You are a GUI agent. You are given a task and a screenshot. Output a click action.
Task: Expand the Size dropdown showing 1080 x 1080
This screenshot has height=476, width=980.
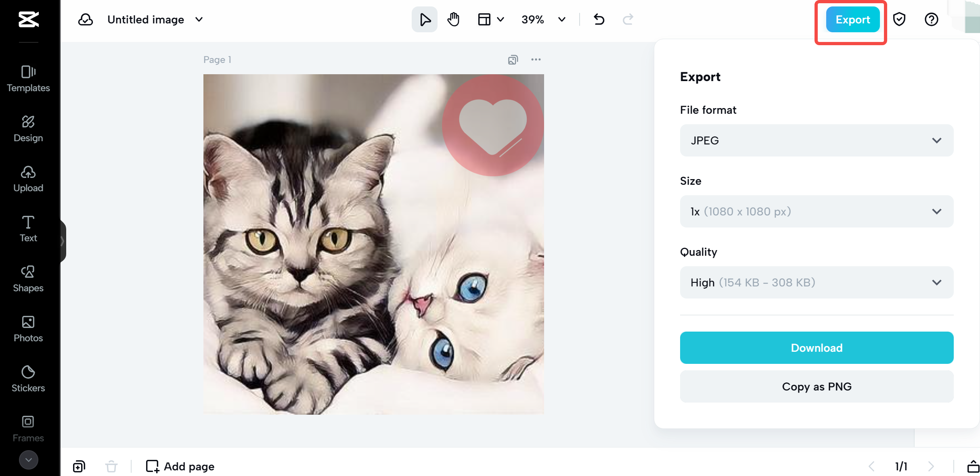pos(816,211)
